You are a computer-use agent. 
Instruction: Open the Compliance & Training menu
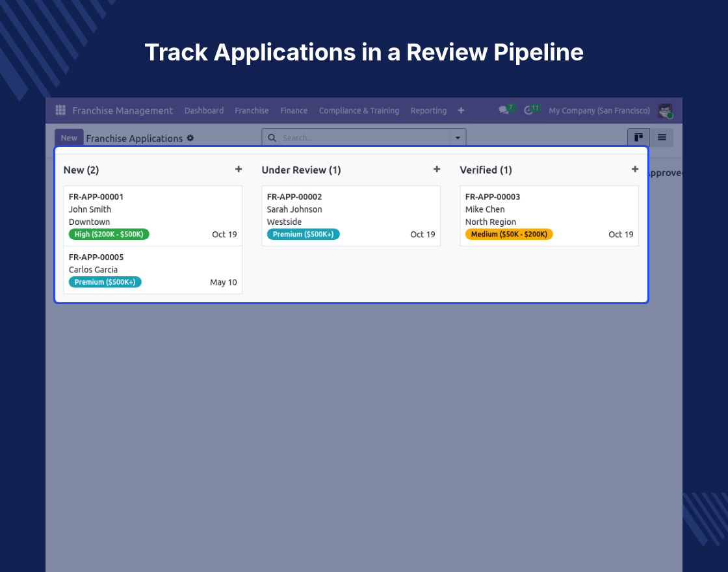tap(359, 110)
